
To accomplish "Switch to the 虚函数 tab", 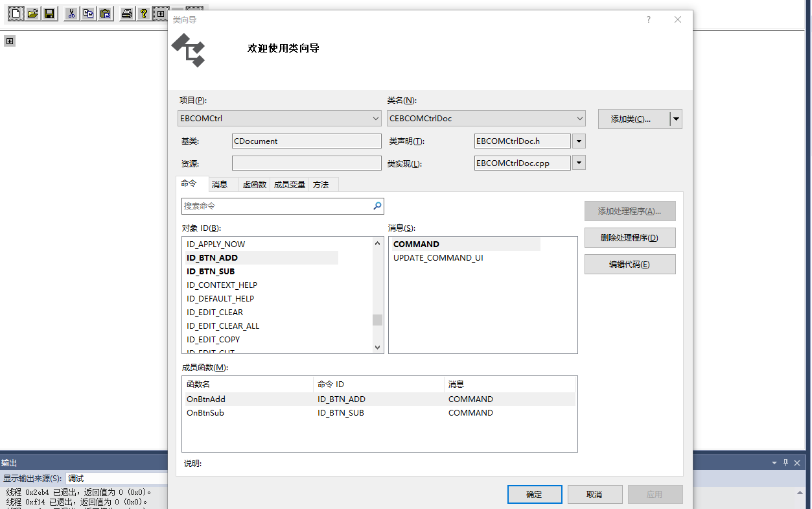I will (x=254, y=184).
